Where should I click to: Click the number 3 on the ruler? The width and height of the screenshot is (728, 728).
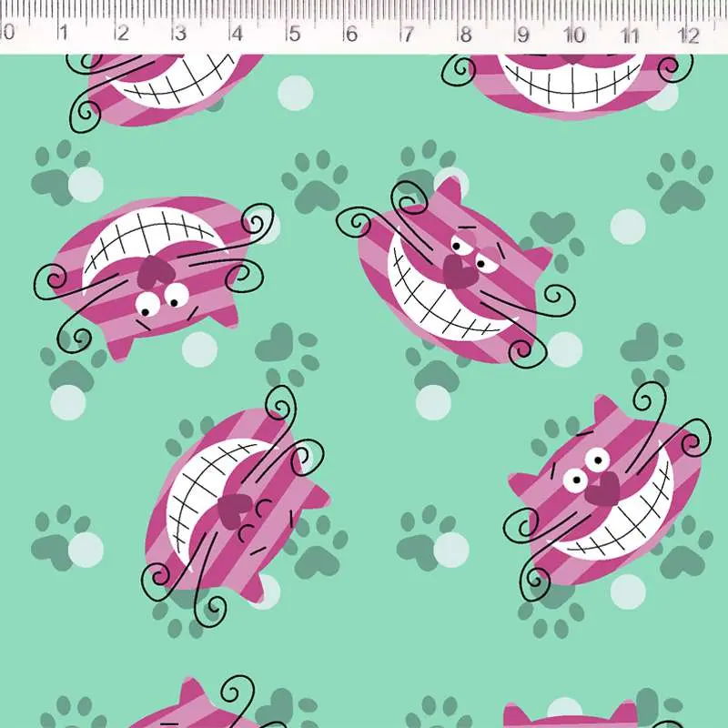[179, 35]
